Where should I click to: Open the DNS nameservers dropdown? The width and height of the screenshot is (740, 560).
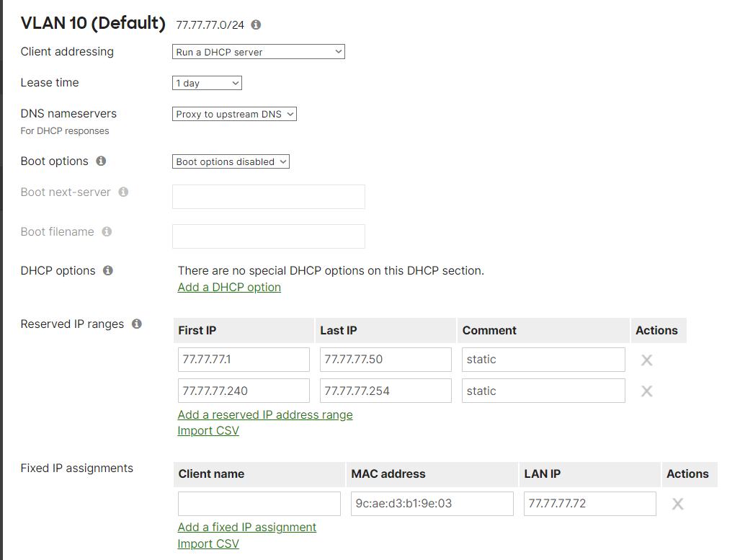point(234,113)
